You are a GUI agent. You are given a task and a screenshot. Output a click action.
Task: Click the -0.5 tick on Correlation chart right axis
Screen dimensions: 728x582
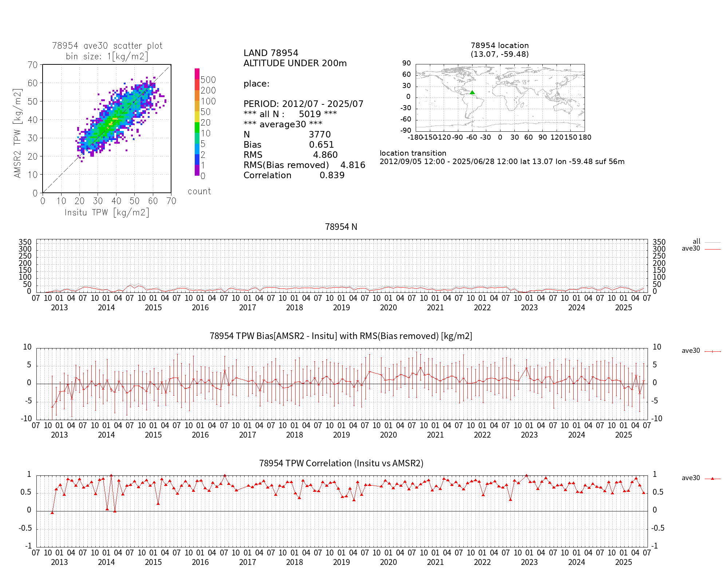658,528
